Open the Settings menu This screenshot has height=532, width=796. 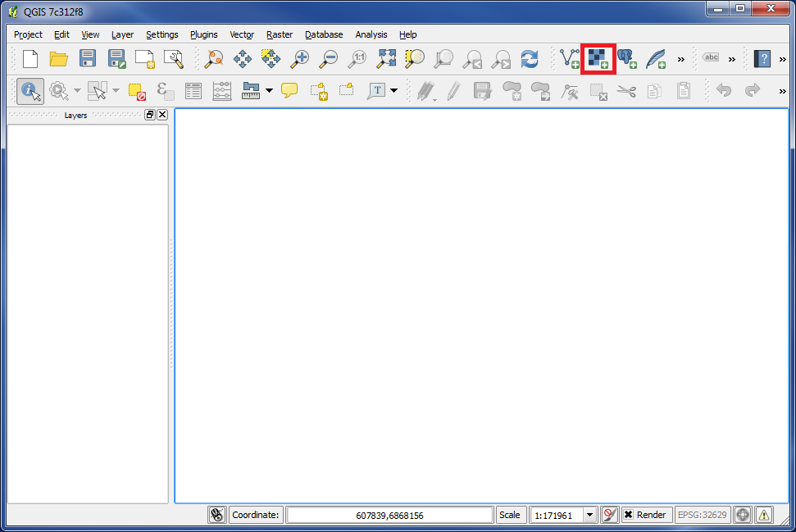click(162, 34)
